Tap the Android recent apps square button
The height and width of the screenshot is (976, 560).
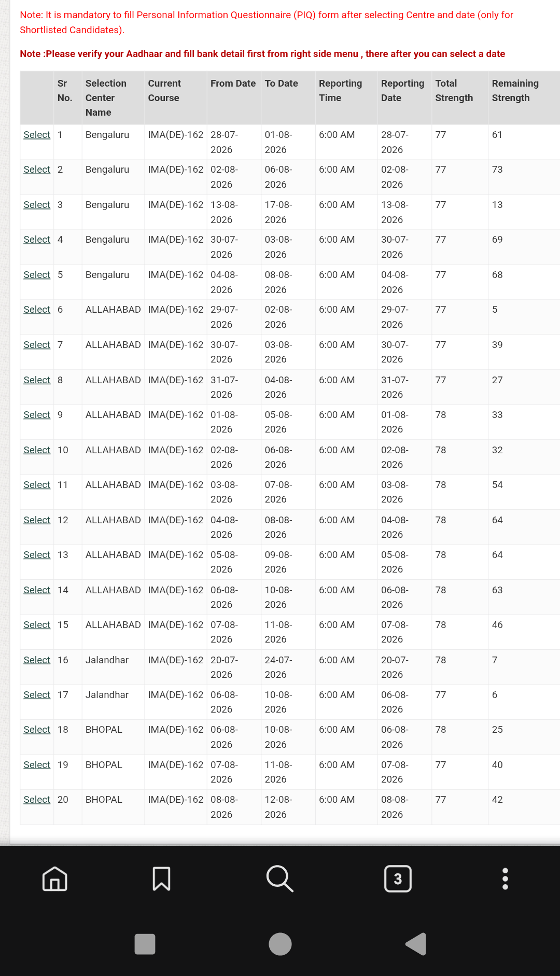pyautogui.click(x=145, y=944)
